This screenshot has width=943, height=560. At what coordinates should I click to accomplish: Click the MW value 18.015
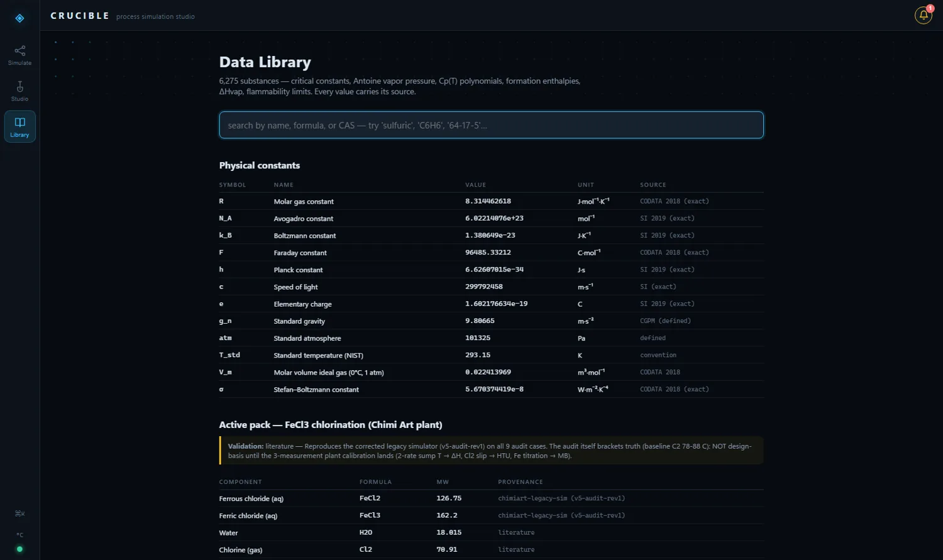(x=449, y=532)
